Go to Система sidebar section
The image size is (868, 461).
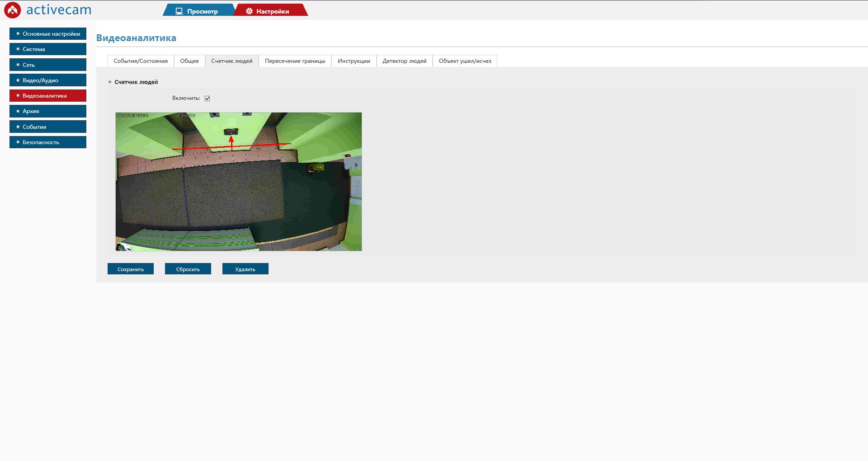pyautogui.click(x=48, y=49)
